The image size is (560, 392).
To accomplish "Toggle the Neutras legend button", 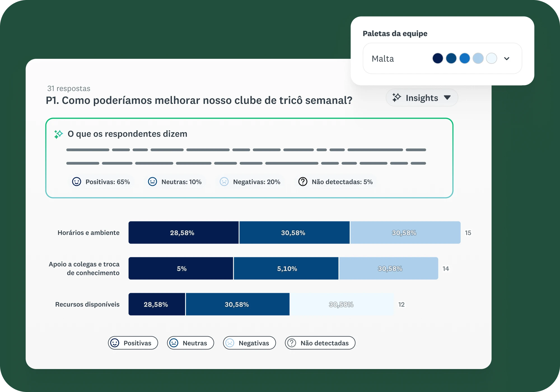I will (x=190, y=343).
